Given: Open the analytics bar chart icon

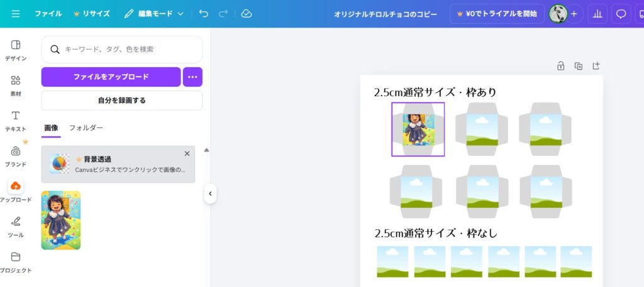Looking at the screenshot, I should pos(597,14).
